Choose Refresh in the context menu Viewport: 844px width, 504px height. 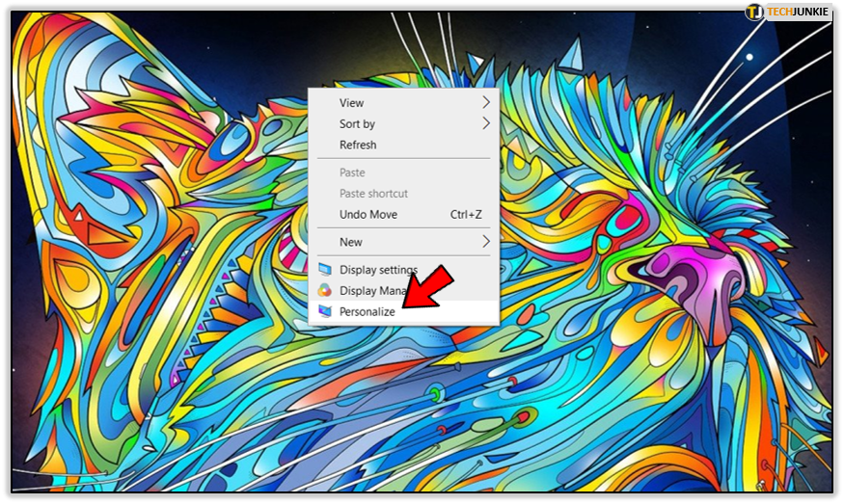click(404, 145)
